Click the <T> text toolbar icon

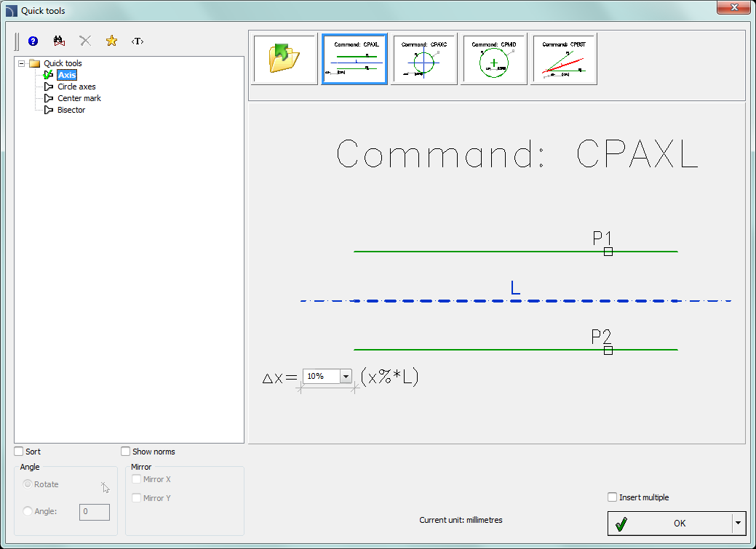click(137, 41)
